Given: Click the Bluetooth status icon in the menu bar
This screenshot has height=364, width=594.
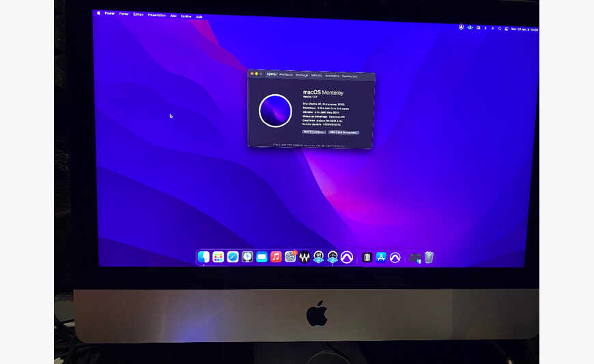Looking at the screenshot, I should [x=485, y=28].
